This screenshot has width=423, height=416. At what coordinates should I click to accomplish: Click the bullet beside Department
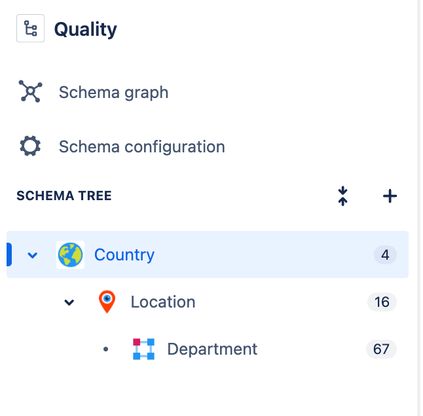(106, 349)
